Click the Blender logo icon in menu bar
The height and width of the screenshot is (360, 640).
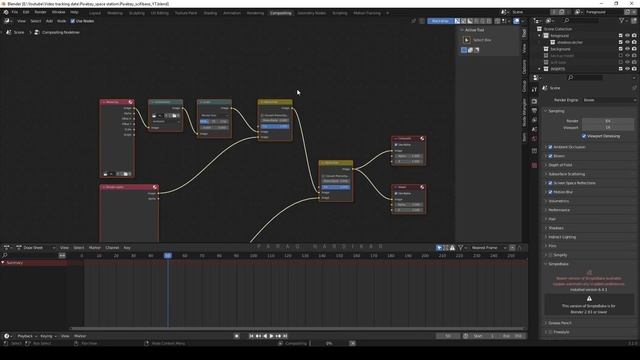[x=6, y=12]
